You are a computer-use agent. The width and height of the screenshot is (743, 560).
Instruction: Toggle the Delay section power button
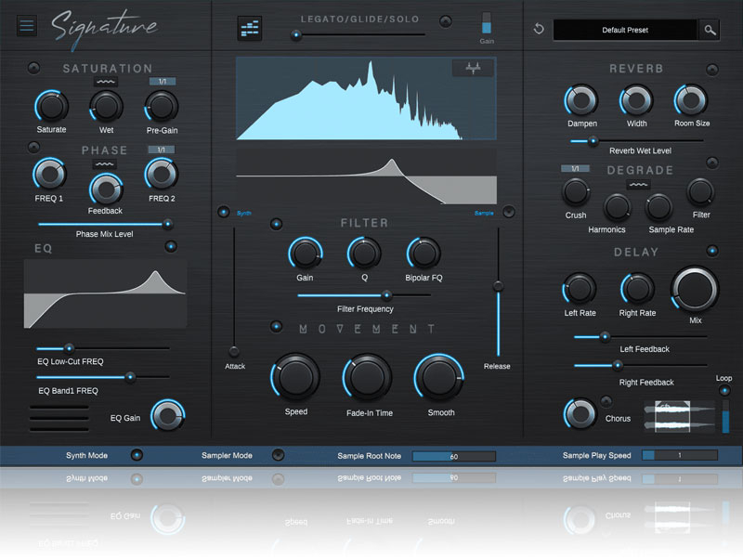(711, 251)
